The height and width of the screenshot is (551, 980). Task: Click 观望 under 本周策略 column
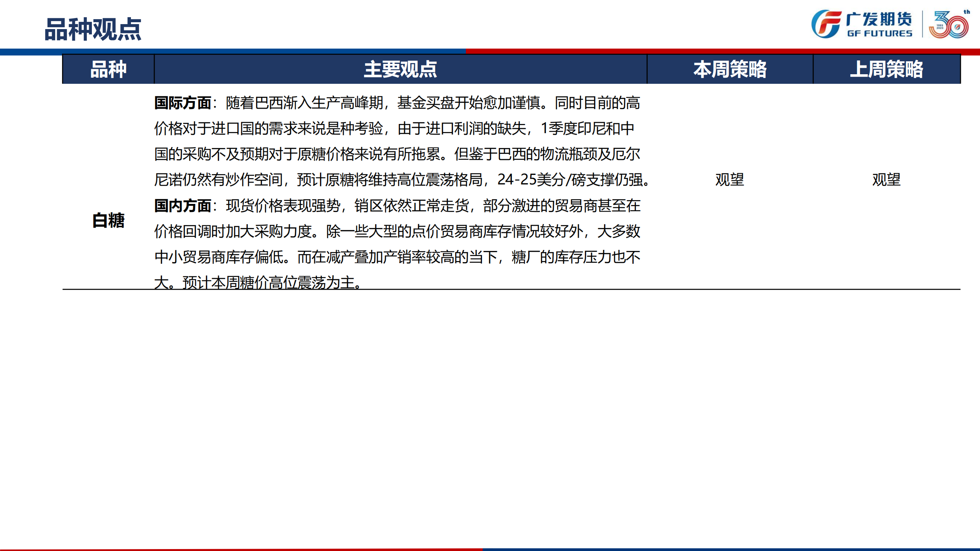click(730, 179)
